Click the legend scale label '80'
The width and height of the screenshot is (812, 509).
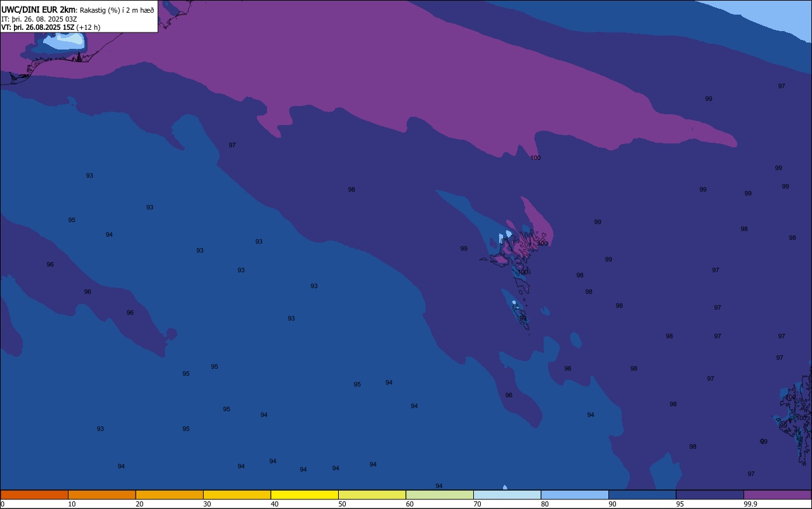(x=545, y=504)
